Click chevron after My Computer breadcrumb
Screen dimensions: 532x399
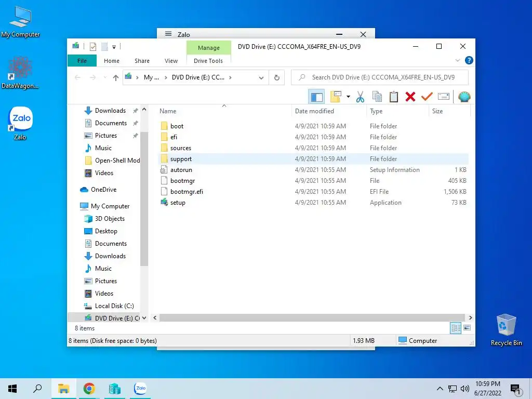pyautogui.click(x=166, y=78)
